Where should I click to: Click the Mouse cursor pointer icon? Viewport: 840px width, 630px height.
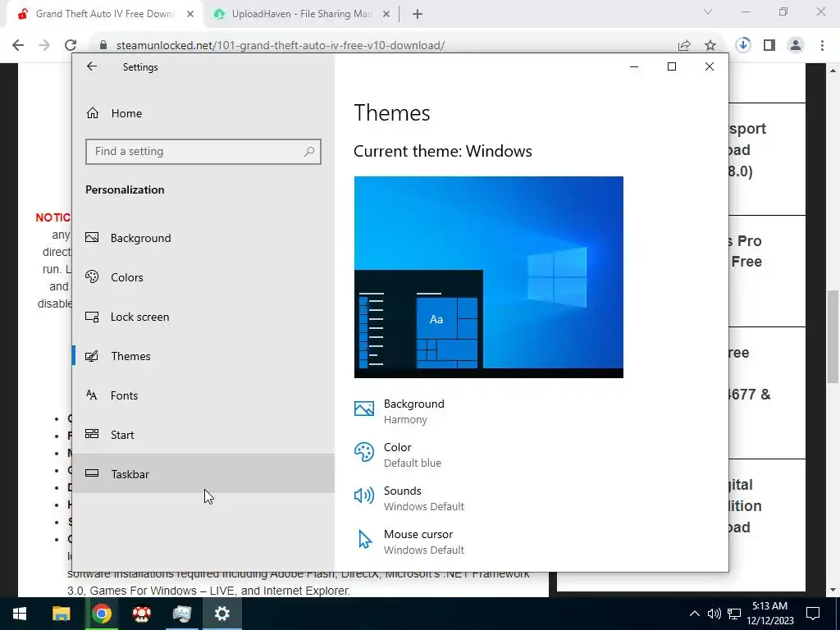click(365, 540)
